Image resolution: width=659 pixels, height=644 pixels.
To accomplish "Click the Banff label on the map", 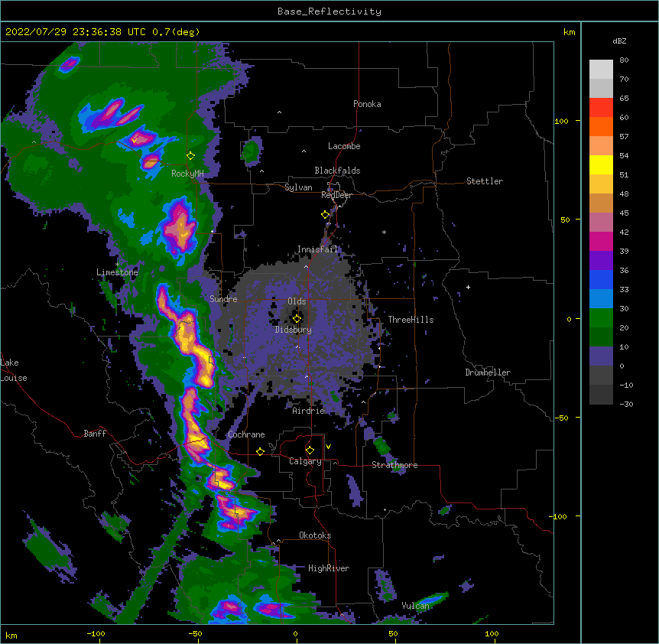I will [x=95, y=434].
